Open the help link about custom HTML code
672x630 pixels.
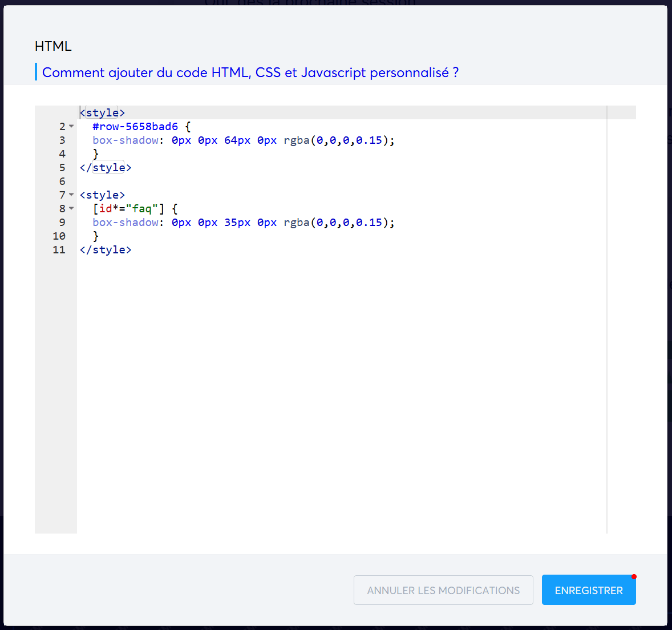click(x=249, y=72)
